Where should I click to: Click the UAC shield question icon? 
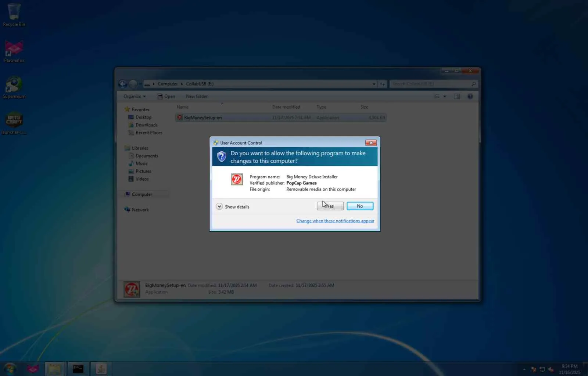pyautogui.click(x=222, y=157)
